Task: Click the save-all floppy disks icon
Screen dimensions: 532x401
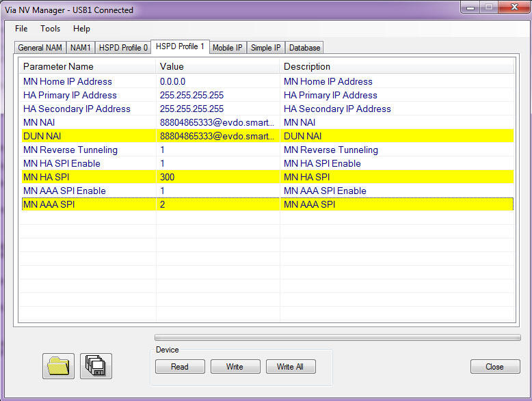Action: [x=96, y=366]
